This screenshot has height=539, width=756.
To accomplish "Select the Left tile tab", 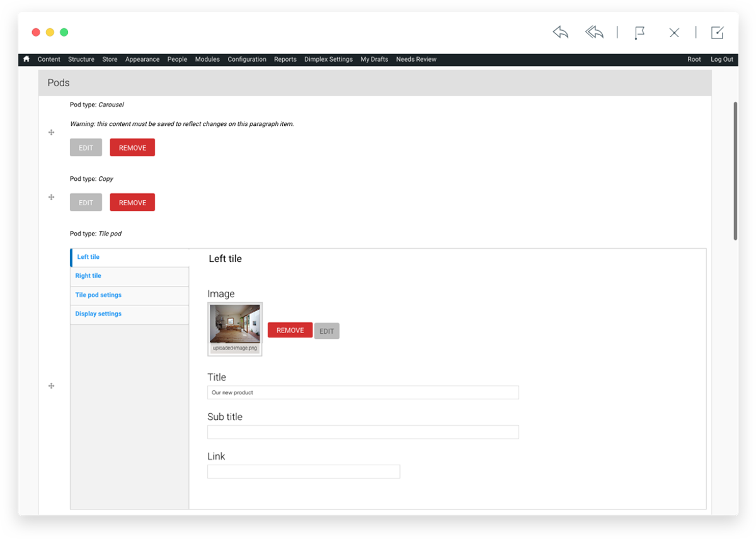I will point(130,258).
